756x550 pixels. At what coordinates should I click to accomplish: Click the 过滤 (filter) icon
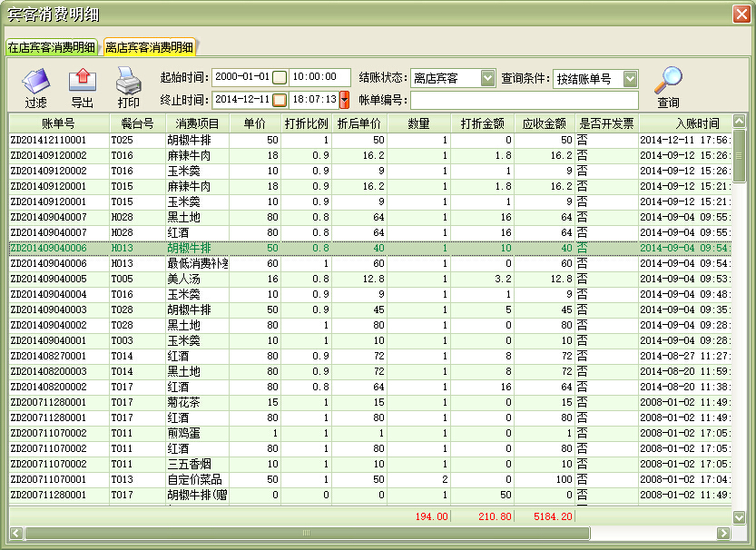coord(35,82)
